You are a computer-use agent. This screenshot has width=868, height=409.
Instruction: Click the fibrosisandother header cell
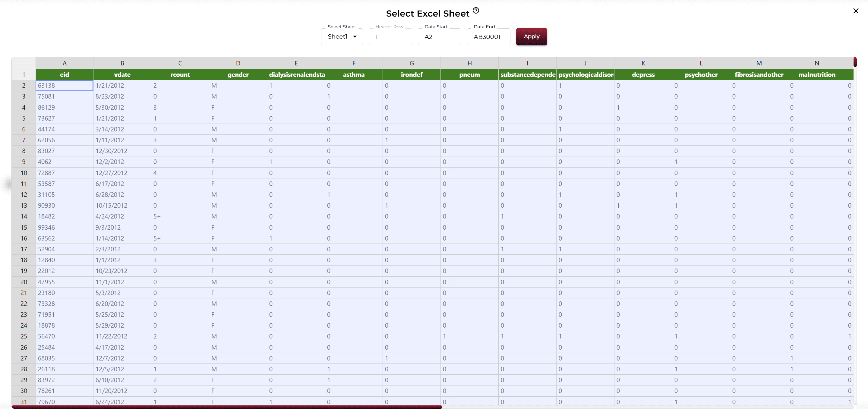point(759,74)
